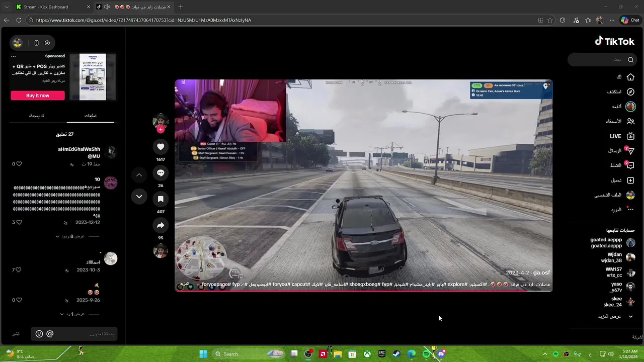This screenshot has width=644, height=362.
Task: Expand the 8 replies thread
Action: [70, 236]
